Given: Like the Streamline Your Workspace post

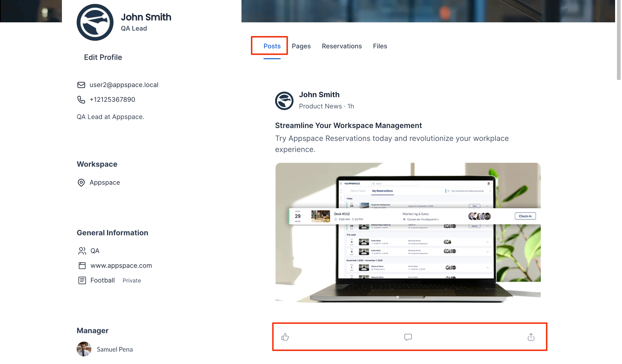Looking at the screenshot, I should click(285, 337).
